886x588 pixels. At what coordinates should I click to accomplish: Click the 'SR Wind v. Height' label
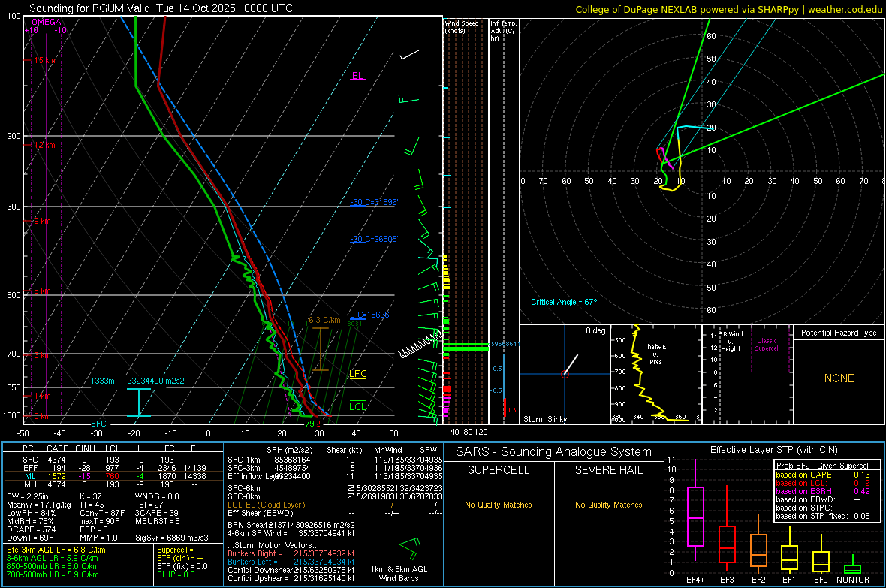[731, 342]
